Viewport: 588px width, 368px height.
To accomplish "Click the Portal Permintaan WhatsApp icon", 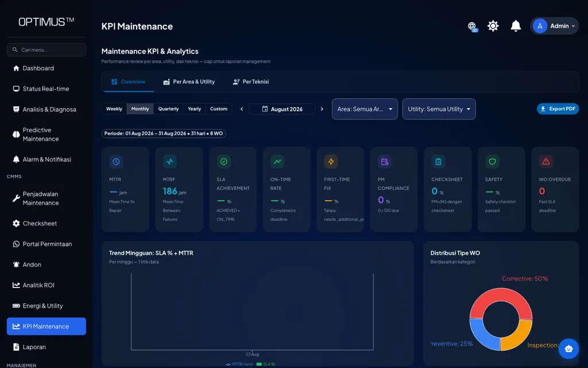I will pyautogui.click(x=16, y=244).
